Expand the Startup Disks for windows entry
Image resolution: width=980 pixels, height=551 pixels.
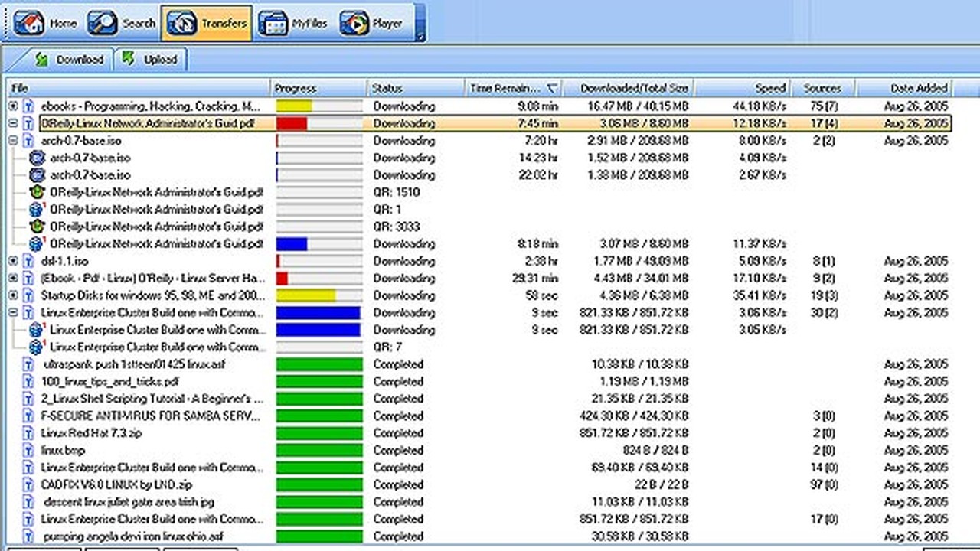13,295
